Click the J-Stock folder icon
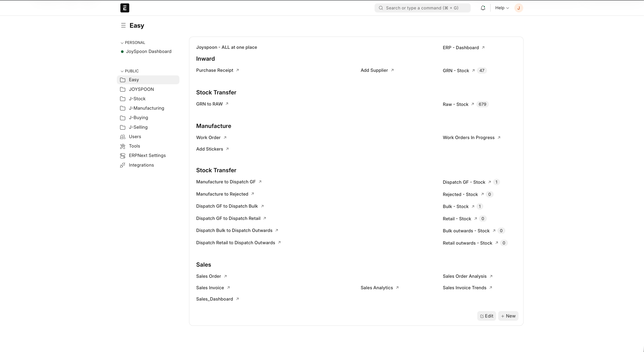The width and height of the screenshot is (644, 352). pos(122,99)
